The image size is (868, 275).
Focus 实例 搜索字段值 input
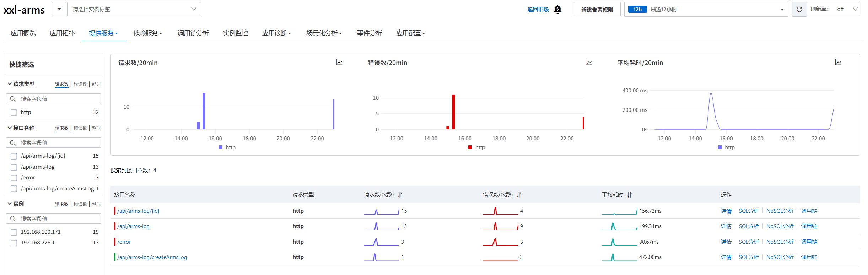coord(53,219)
